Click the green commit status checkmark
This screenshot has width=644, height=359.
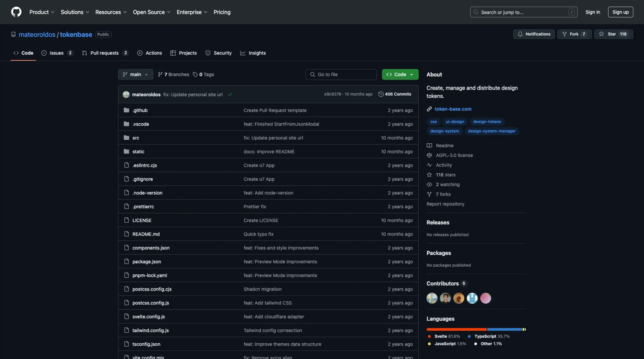point(230,94)
